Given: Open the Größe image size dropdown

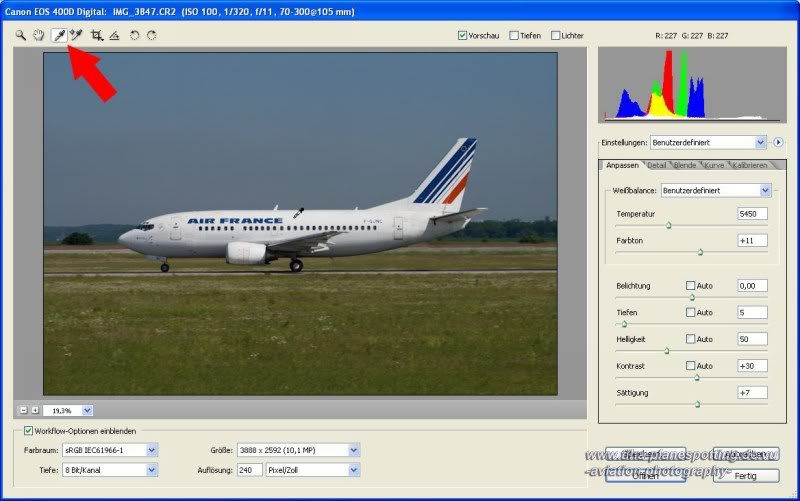Looking at the screenshot, I should pos(298,450).
